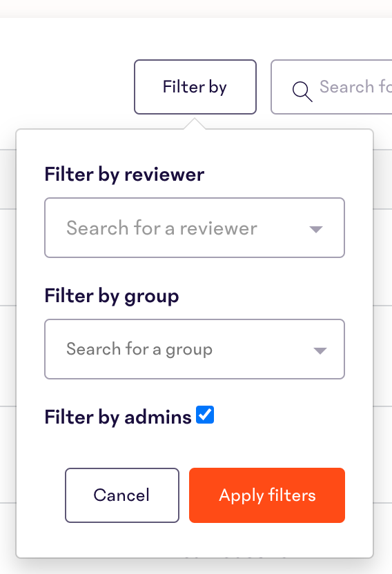392x574 pixels.
Task: Click the blue checkmark next to admins
Action: [x=205, y=415]
